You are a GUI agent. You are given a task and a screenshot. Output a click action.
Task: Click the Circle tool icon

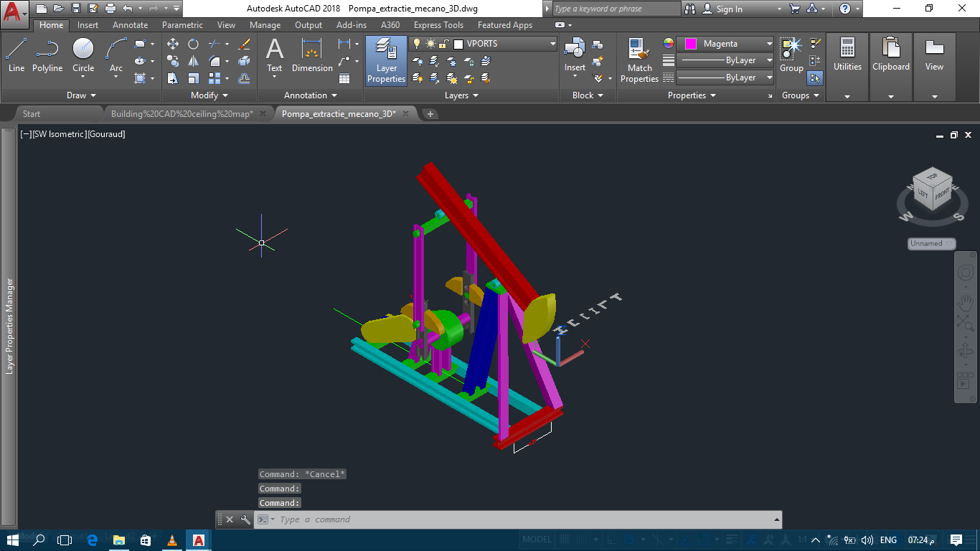(x=83, y=55)
